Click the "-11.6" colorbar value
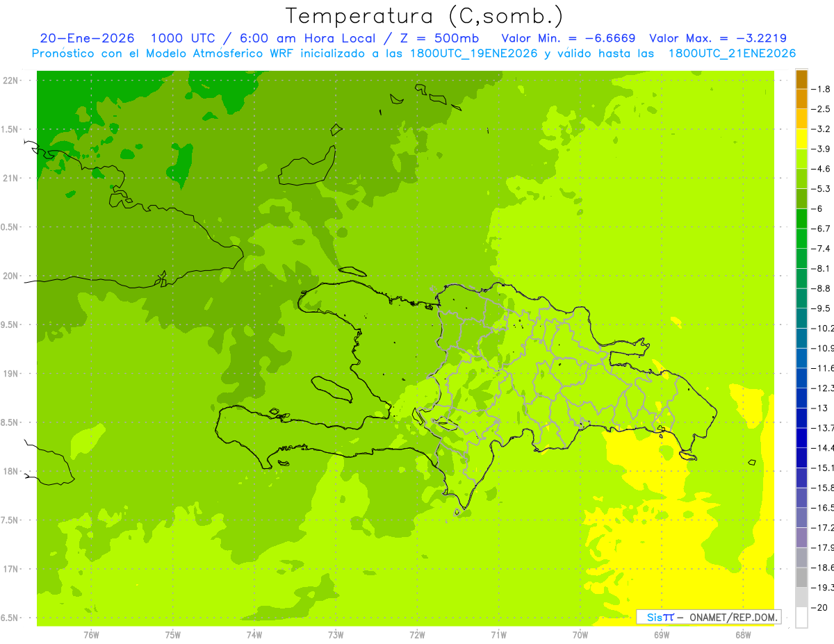834x644 pixels. [x=823, y=368]
